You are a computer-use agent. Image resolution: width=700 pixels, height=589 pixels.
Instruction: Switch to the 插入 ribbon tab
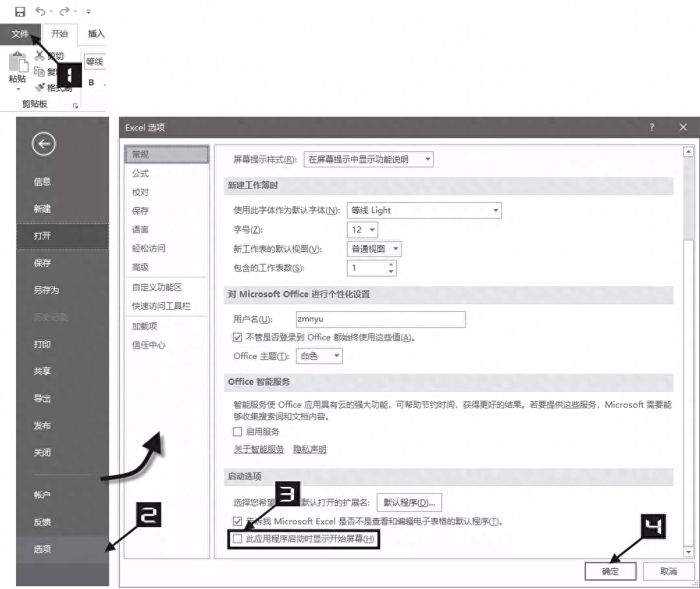click(x=95, y=34)
